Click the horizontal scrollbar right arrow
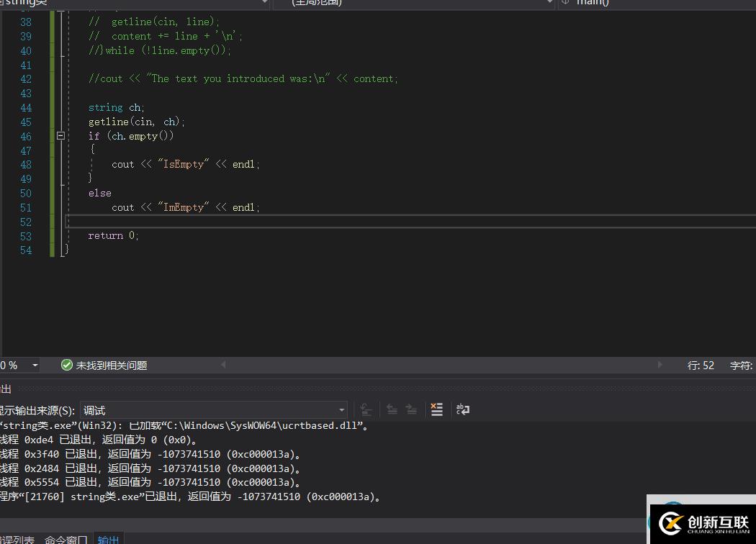 pos(660,366)
